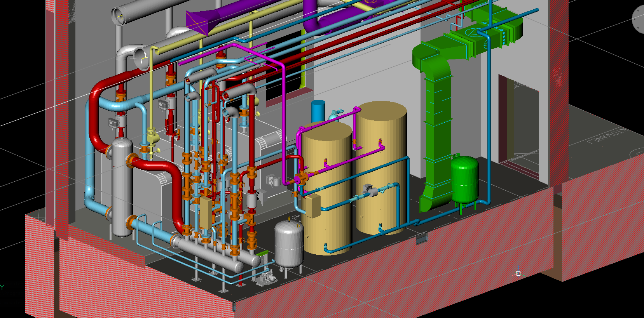Click the green Y axis label
This screenshot has height=318, width=644.
pos(2,287)
